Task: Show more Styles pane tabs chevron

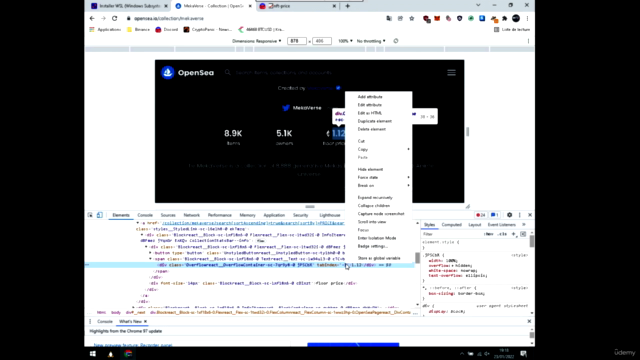Action: 524,224
